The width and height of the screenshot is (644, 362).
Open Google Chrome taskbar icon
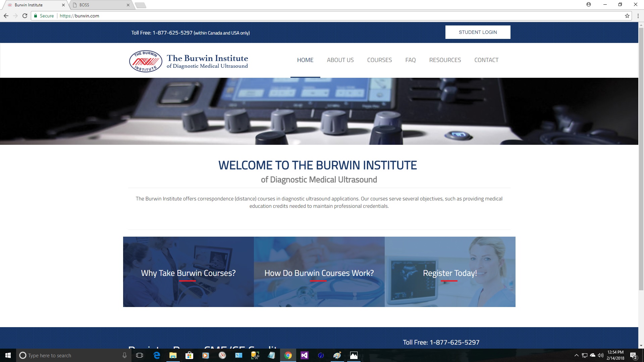(288, 355)
